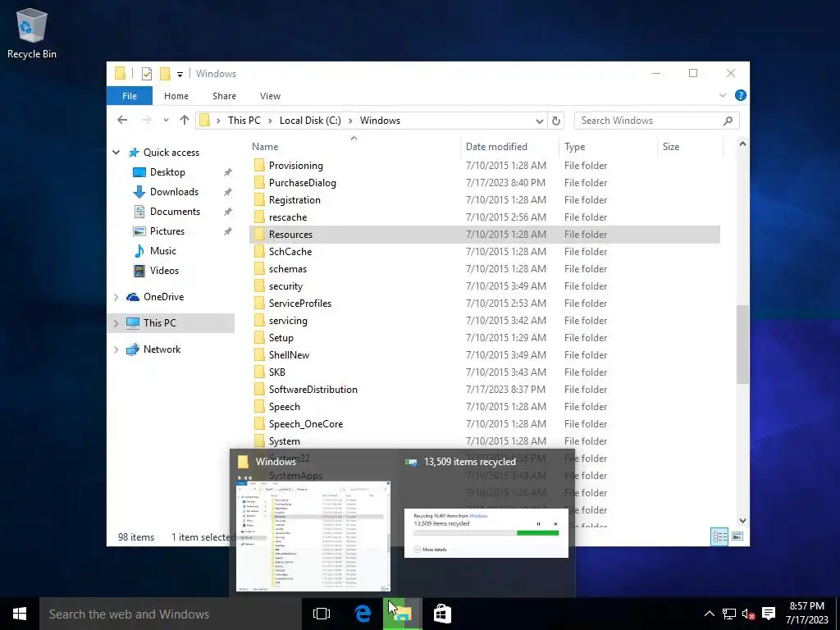840x630 pixels.
Task: Open the Start menu
Action: tap(20, 614)
